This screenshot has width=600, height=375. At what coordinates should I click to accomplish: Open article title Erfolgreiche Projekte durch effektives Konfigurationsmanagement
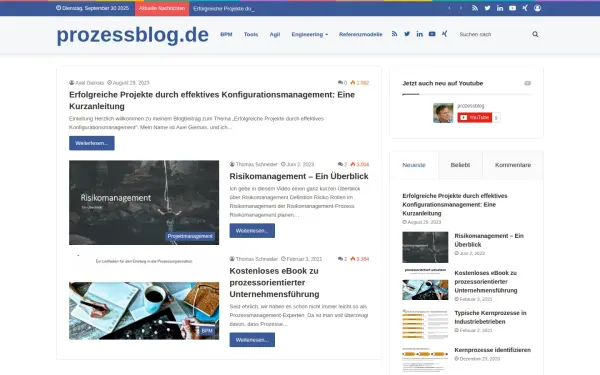click(212, 100)
